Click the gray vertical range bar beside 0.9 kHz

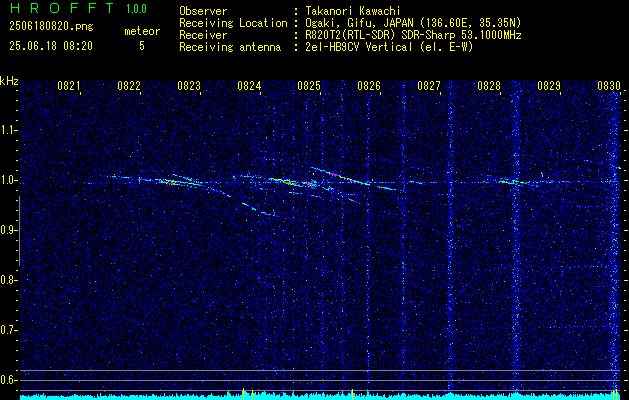click(x=19, y=231)
